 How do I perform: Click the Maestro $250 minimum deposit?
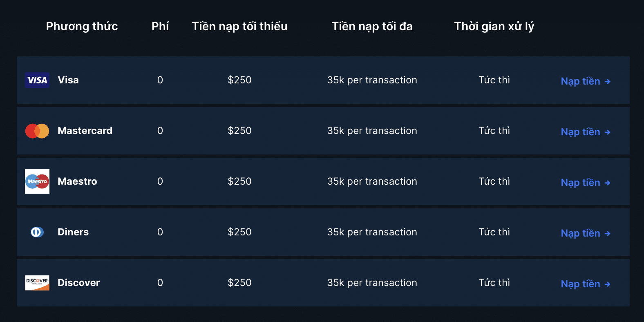pos(239,181)
